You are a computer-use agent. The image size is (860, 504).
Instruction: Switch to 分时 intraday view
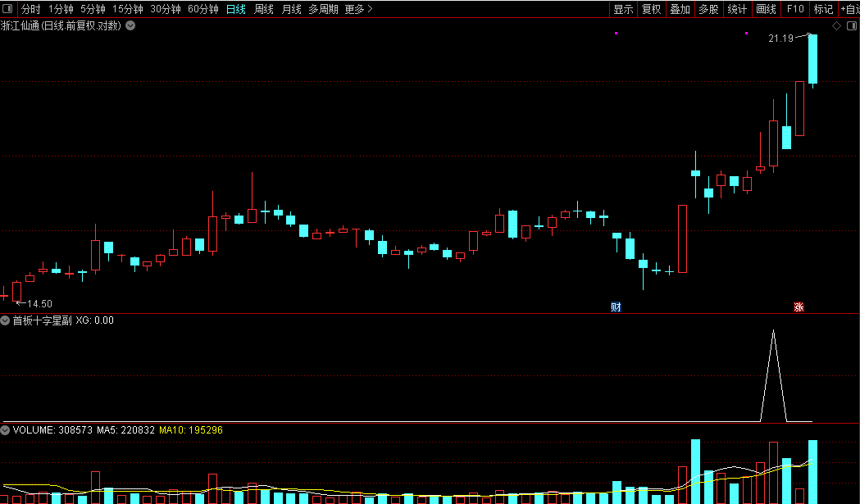(x=30, y=9)
